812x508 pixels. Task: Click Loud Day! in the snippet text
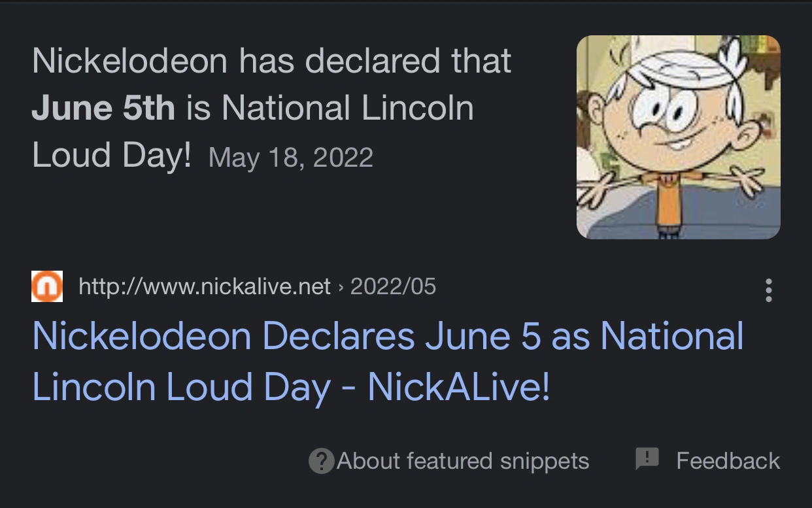(111, 155)
